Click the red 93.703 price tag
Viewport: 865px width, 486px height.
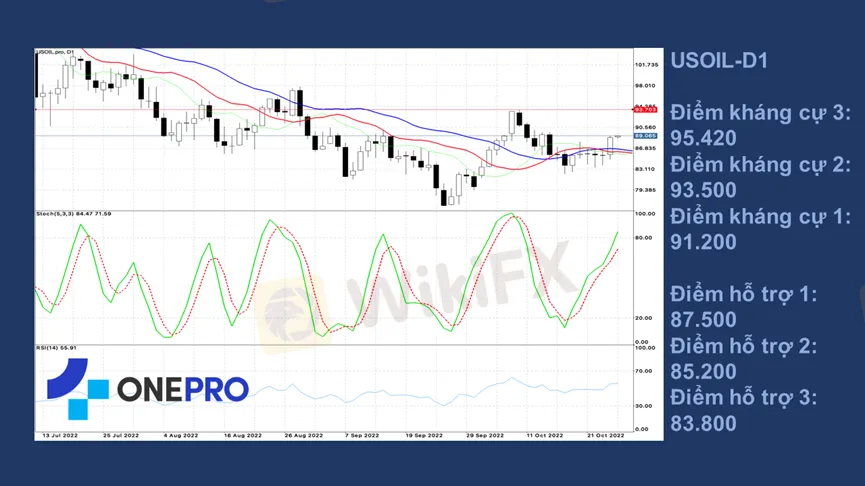(x=645, y=109)
